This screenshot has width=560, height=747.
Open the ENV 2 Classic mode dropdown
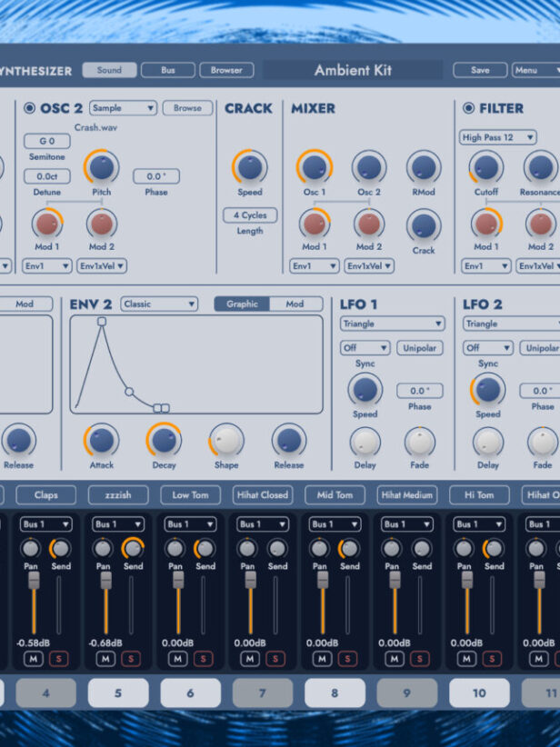(159, 304)
